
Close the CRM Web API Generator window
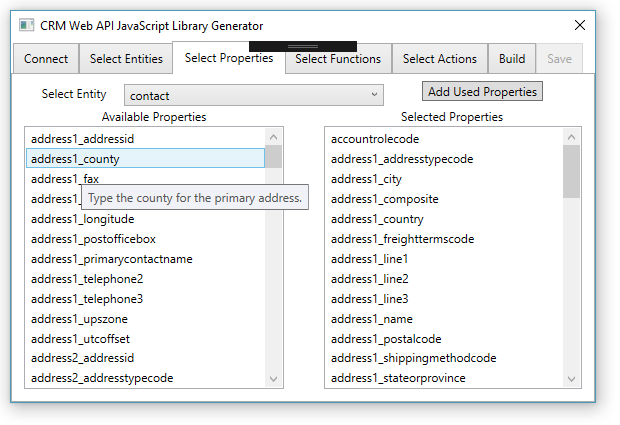(580, 25)
